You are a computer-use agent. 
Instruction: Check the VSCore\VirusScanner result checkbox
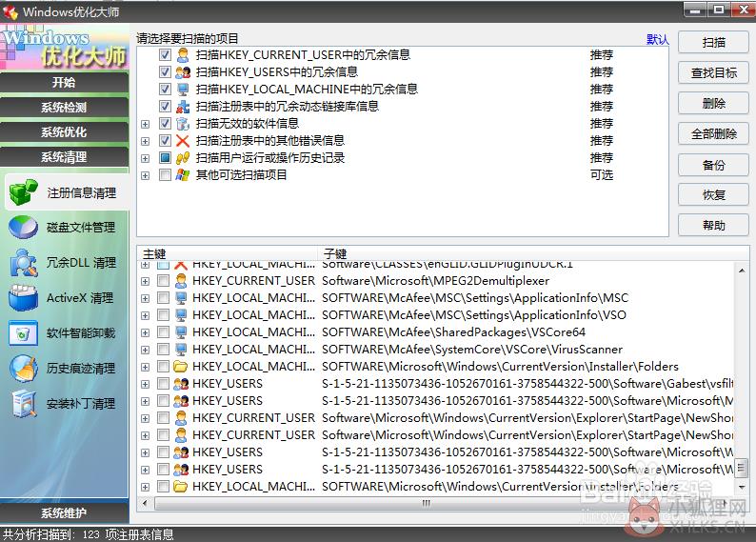pos(164,350)
